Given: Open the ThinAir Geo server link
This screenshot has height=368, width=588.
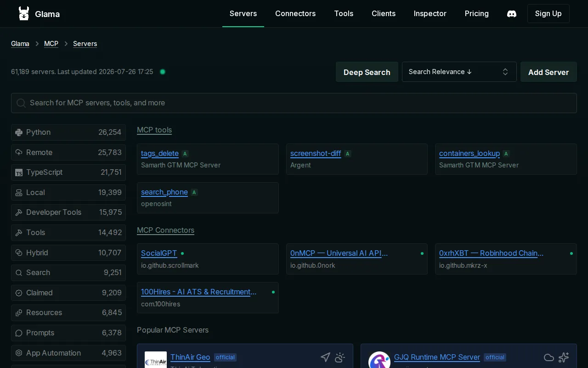Looking at the screenshot, I should [190, 357].
